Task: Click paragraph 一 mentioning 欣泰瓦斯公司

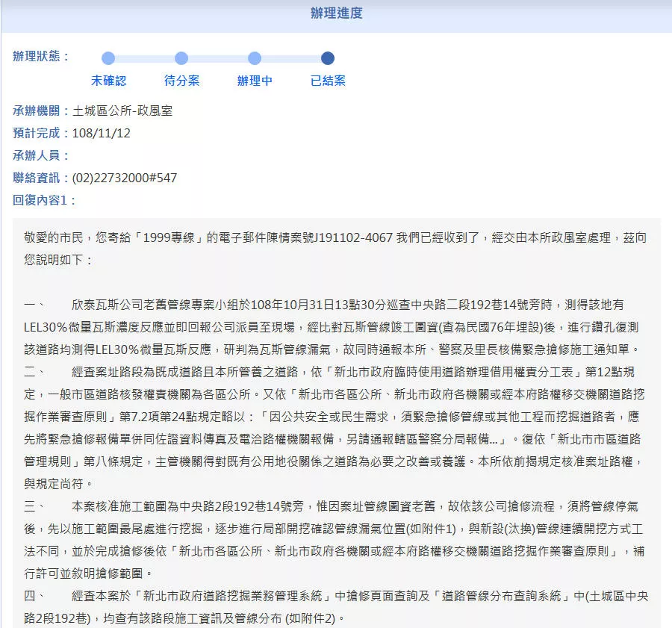Action: tap(323, 305)
